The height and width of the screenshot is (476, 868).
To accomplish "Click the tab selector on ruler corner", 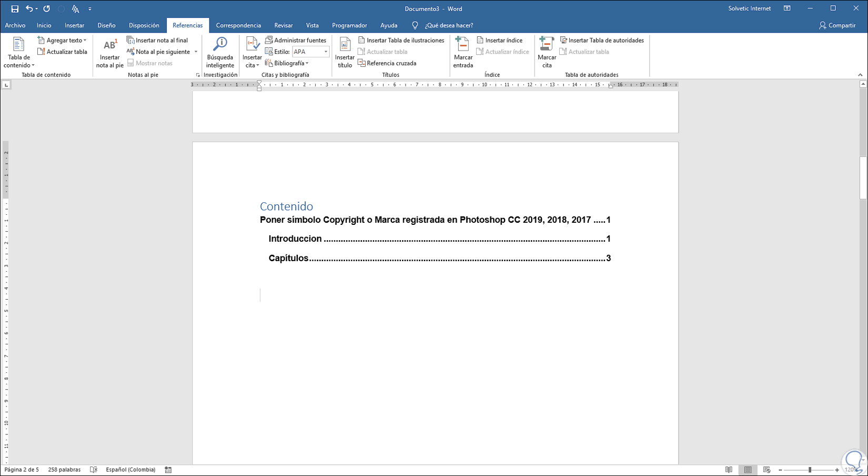I will 6,85.
